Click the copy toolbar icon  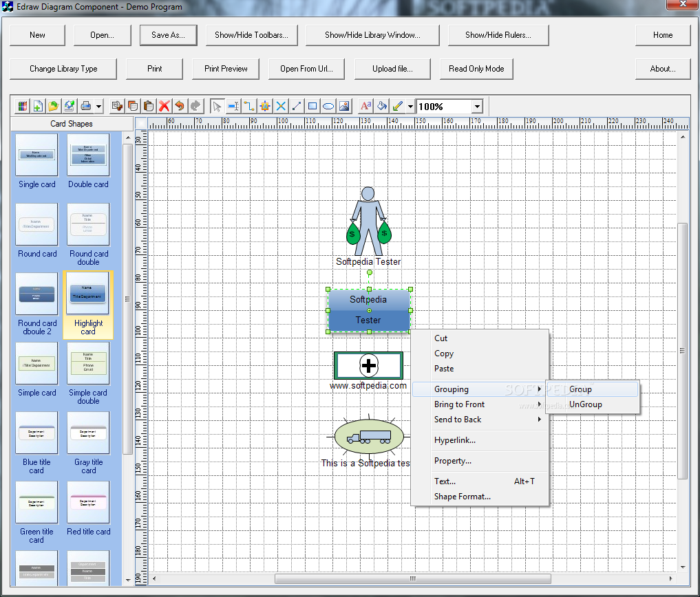(x=133, y=106)
